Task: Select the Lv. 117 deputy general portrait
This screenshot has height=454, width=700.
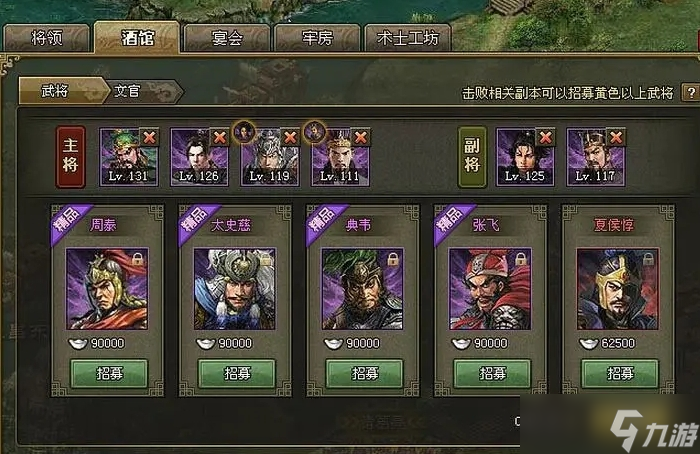Action: [x=596, y=157]
